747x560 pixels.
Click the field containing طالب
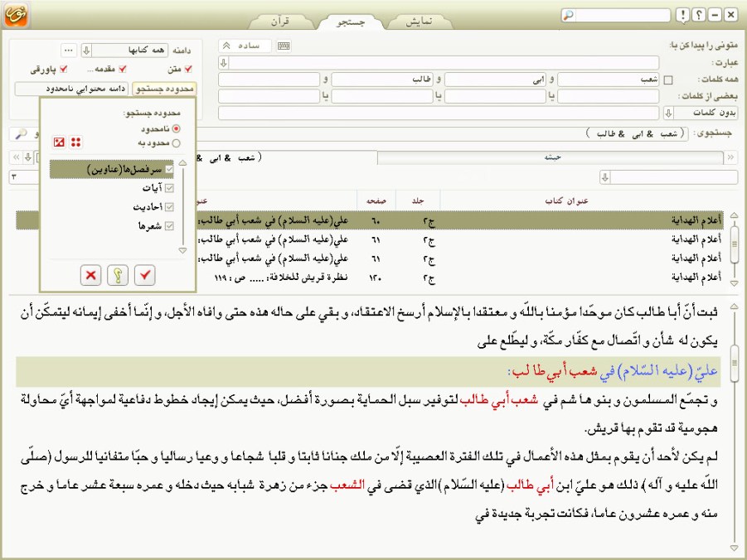tap(382, 80)
